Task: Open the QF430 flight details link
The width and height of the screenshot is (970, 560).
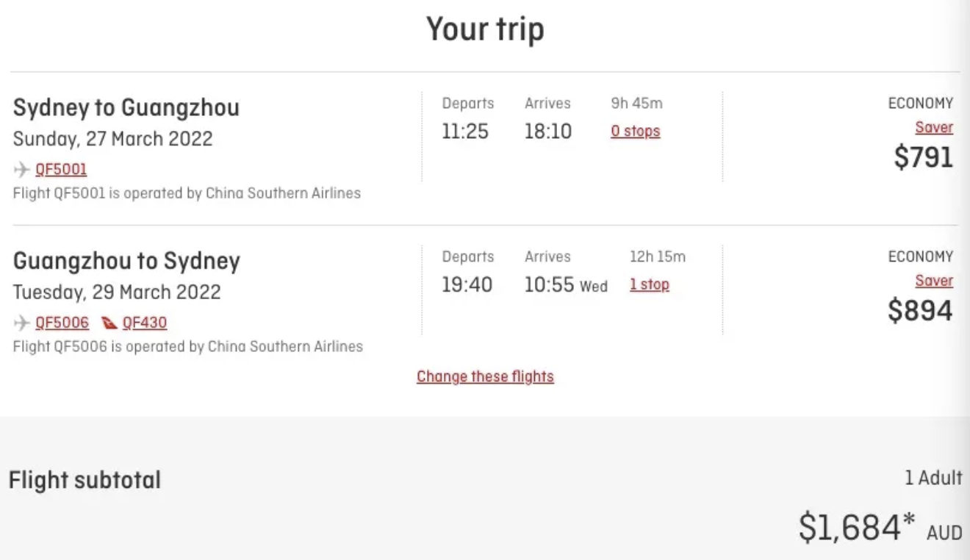Action: (145, 323)
